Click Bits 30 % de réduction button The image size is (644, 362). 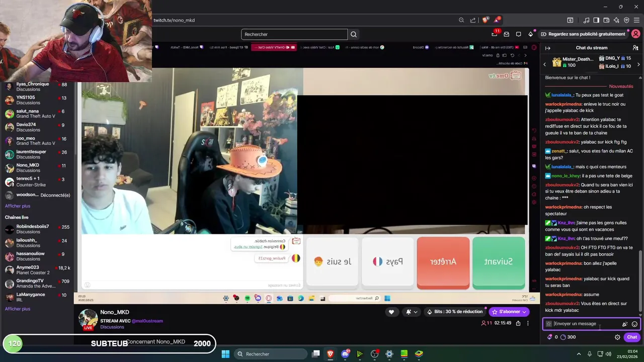454,312
